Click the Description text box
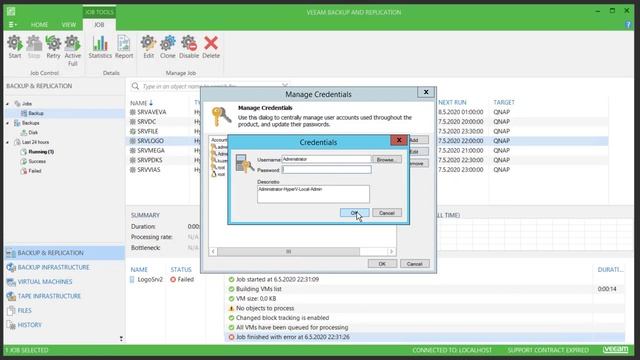 pos(313,194)
